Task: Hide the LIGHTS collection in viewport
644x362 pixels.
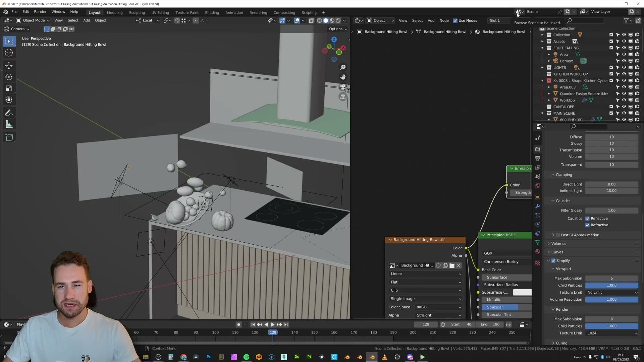Action: [x=624, y=68]
